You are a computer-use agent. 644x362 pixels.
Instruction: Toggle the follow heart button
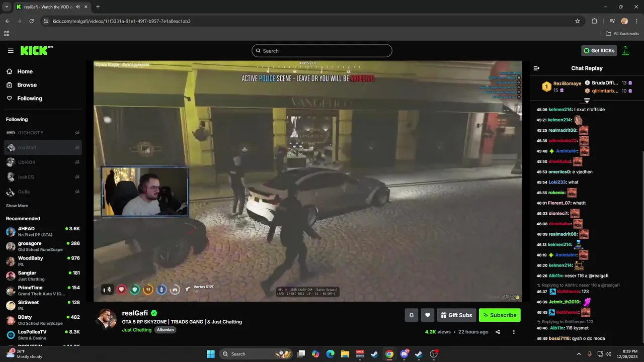pos(428,315)
